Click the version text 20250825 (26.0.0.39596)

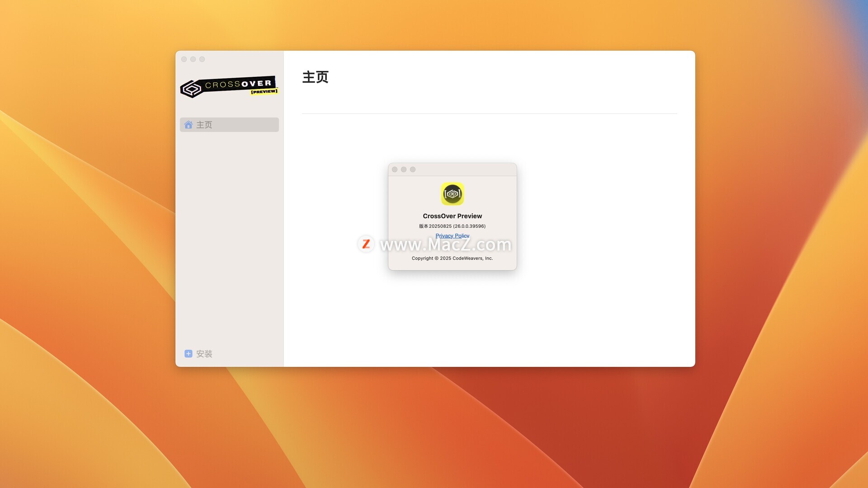(452, 226)
